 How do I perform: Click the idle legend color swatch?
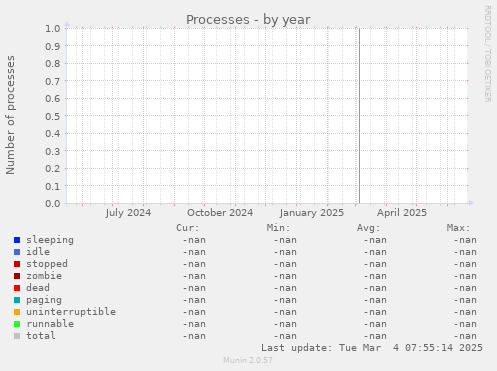click(17, 252)
